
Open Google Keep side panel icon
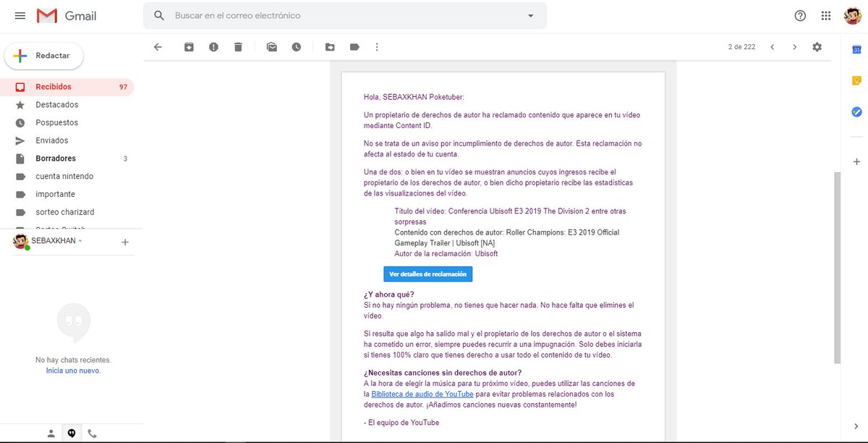856,80
